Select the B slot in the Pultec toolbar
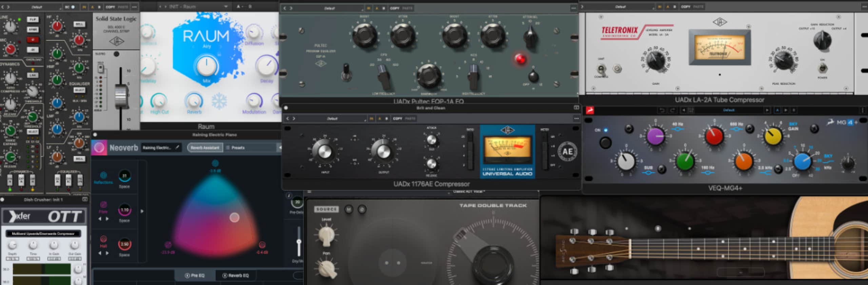 383,8
